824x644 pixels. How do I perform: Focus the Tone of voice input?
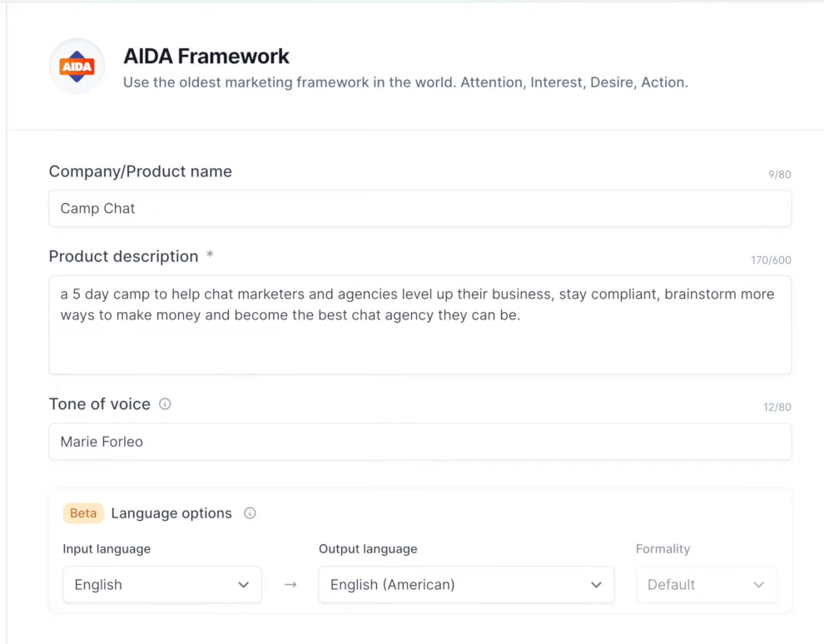click(419, 442)
